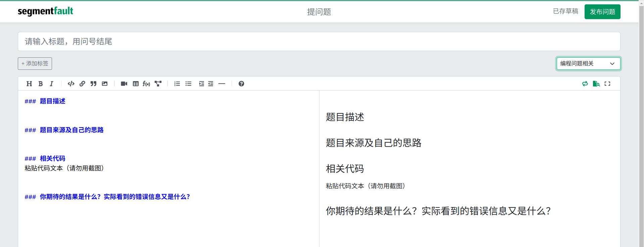Increase indent using the indent icon

click(201, 84)
